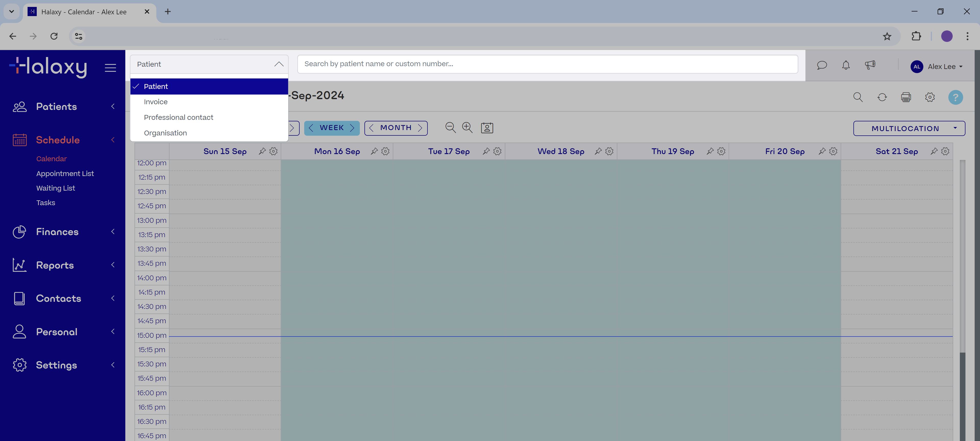Click the practitioner photo view icon
The image size is (980, 441).
487,128
